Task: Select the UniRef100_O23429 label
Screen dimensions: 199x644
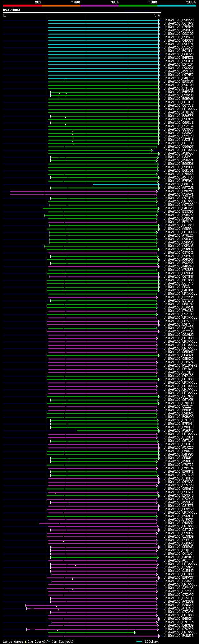Action: 178,581
